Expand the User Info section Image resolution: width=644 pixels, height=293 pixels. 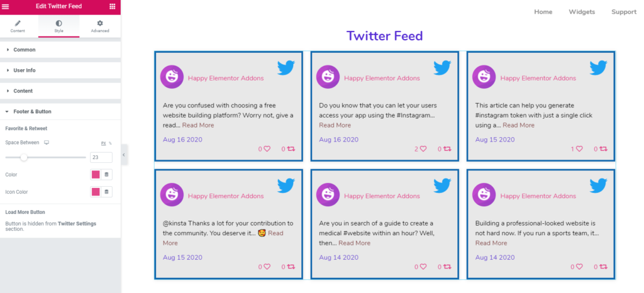pyautogui.click(x=60, y=70)
